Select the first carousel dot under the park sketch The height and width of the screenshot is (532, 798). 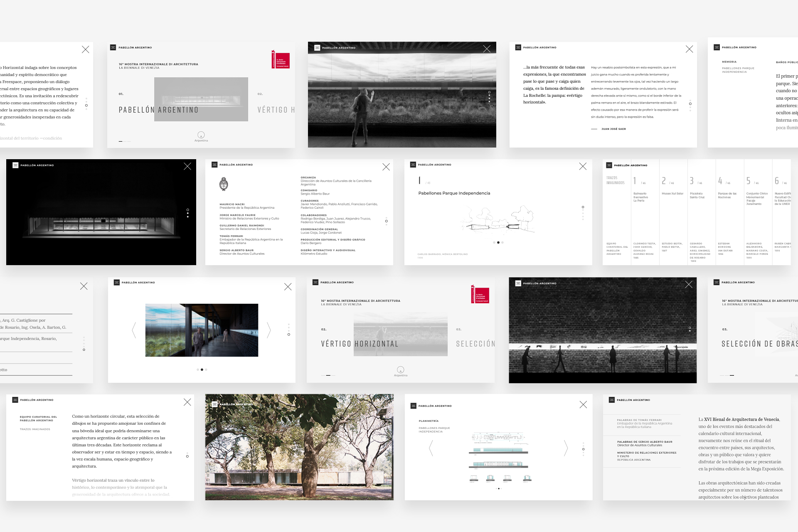(x=494, y=242)
